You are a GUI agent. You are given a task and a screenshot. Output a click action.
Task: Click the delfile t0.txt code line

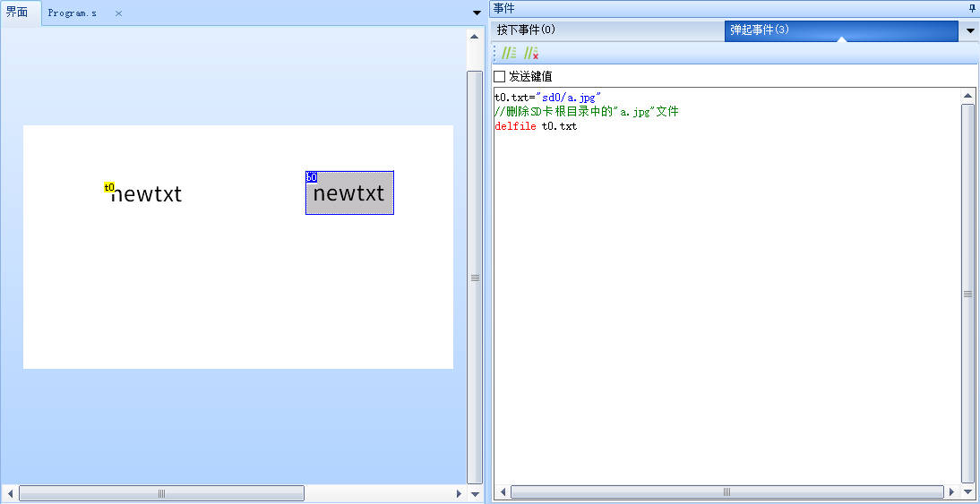pos(536,126)
